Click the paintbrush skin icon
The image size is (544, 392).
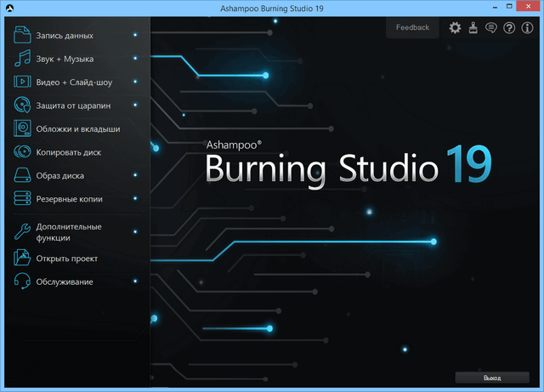[473, 28]
